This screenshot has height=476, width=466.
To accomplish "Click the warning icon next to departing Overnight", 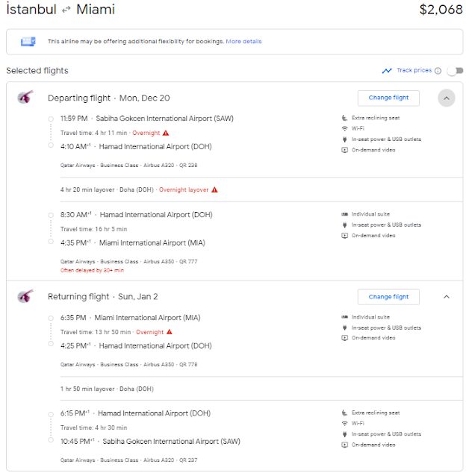I will (x=166, y=133).
